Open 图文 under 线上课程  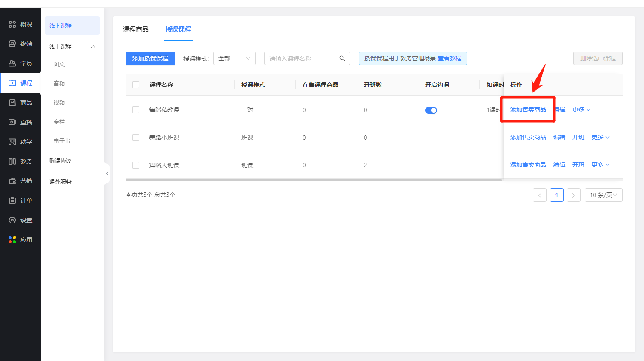click(59, 64)
